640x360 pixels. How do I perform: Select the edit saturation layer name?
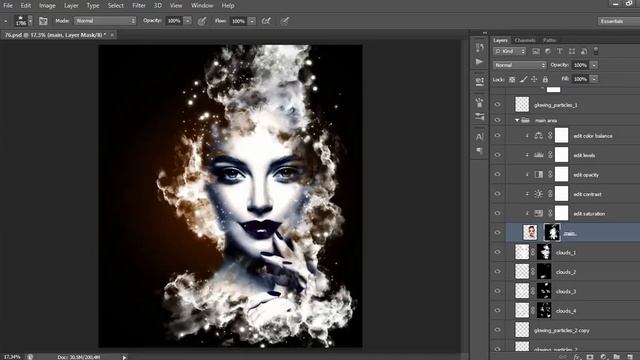(589, 213)
